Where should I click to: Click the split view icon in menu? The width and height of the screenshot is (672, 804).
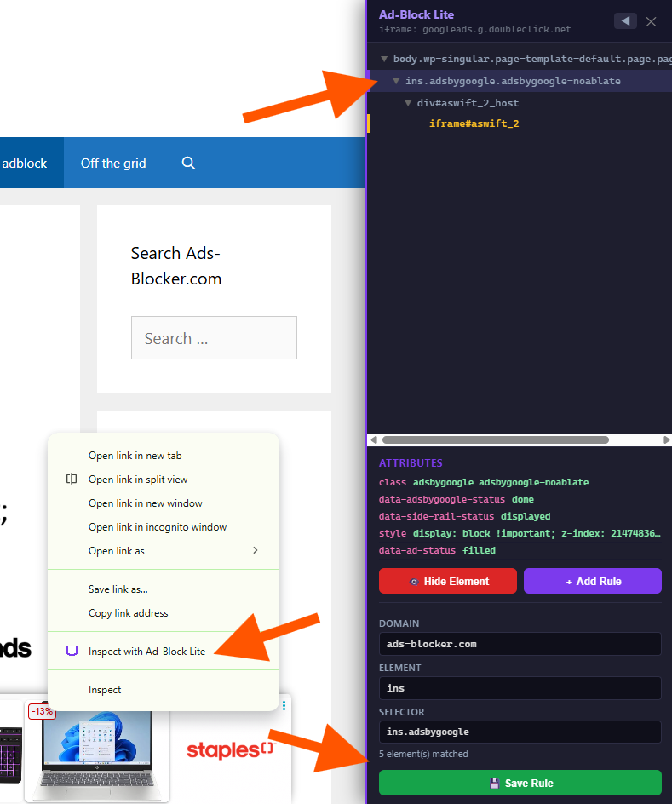point(72,479)
